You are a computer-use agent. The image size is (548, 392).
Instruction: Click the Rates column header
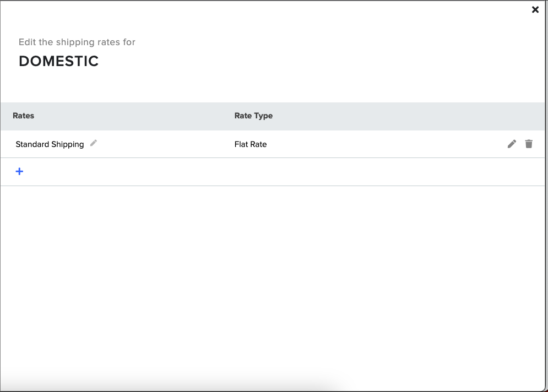[x=24, y=116]
